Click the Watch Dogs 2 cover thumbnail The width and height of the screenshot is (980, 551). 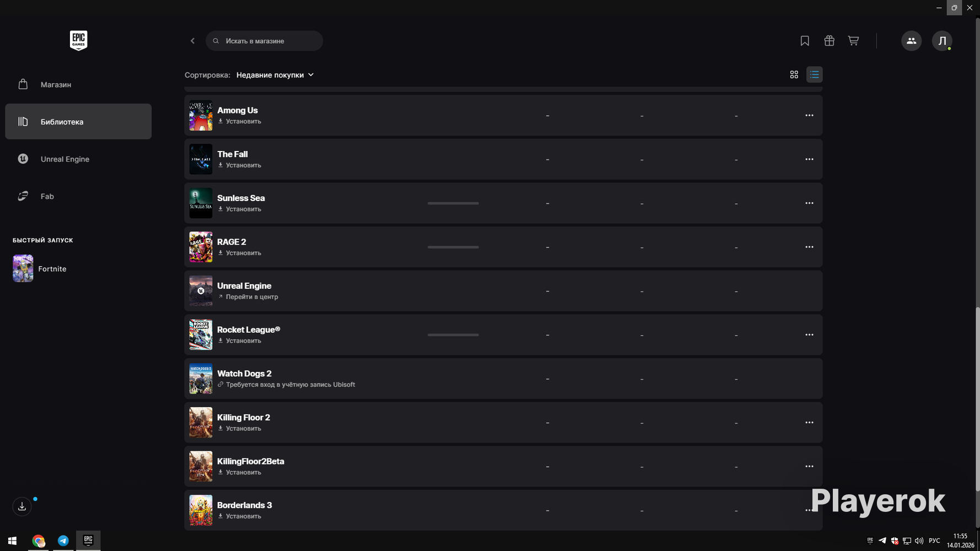click(201, 379)
